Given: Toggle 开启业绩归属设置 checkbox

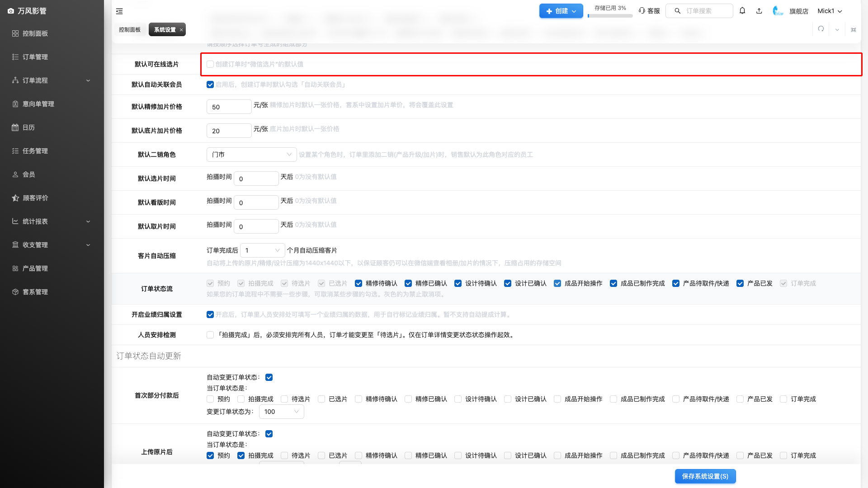Looking at the screenshot, I should click(210, 314).
